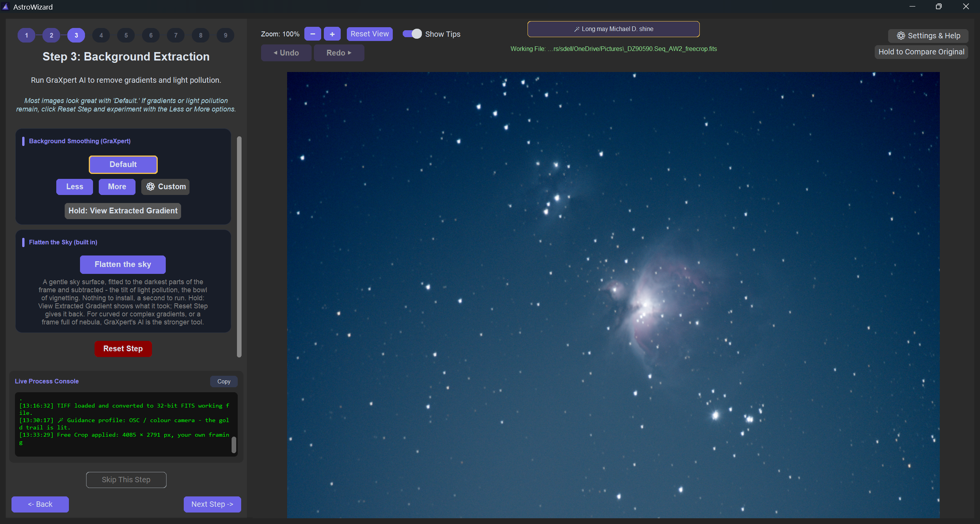Run the Default background smoothing
Viewport: 980px width, 524px height.
click(123, 165)
